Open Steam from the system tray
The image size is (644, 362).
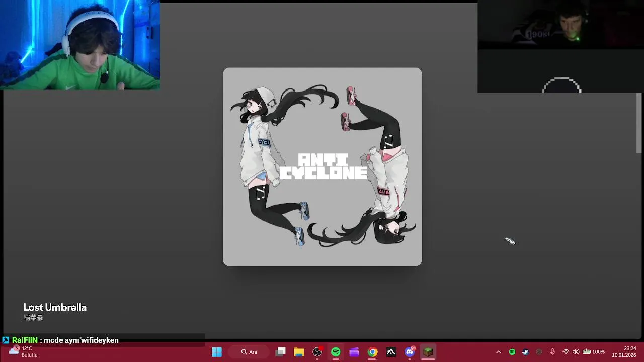point(525,352)
